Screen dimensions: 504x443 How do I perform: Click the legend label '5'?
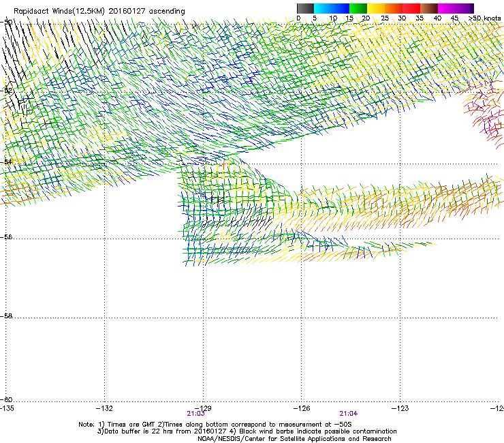[x=315, y=18]
